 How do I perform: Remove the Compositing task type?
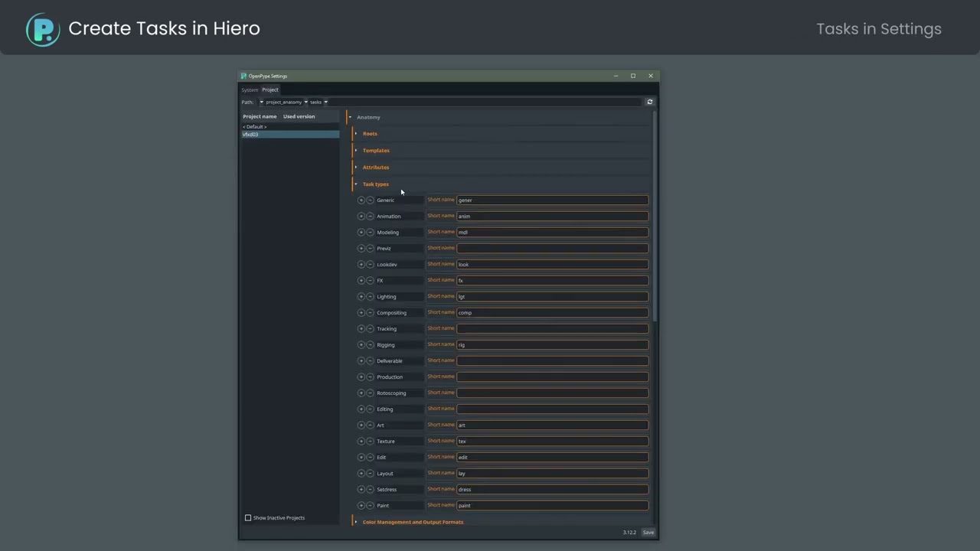click(370, 312)
